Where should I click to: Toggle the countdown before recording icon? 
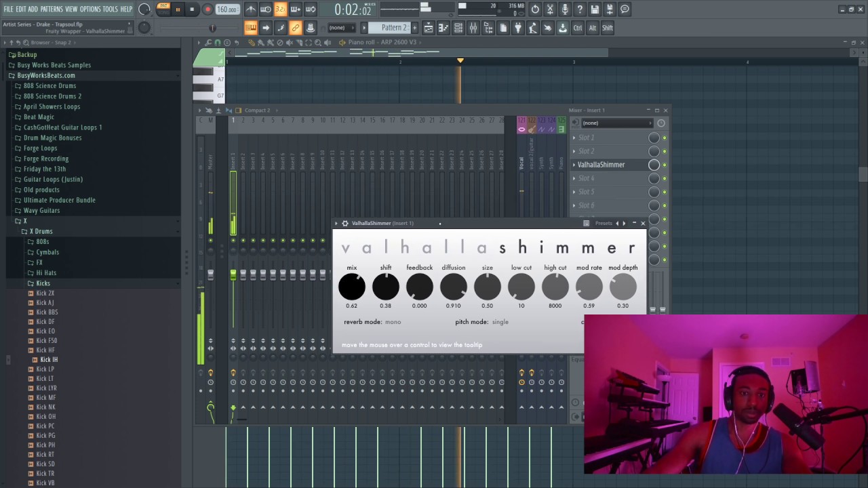pyautogui.click(x=280, y=9)
